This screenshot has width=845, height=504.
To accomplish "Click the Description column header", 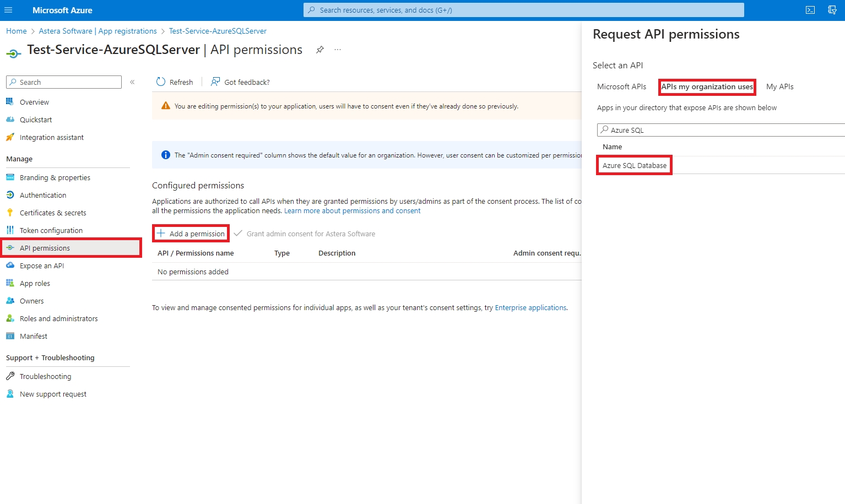I will [337, 253].
